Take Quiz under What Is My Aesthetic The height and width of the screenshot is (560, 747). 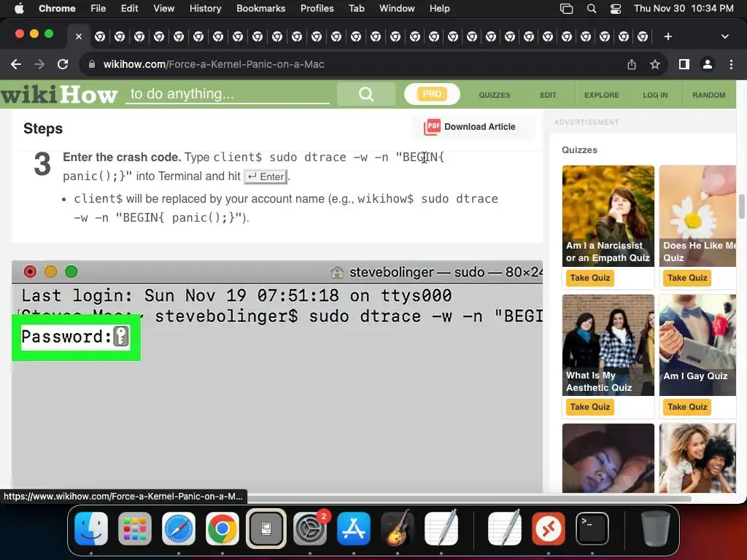point(589,407)
